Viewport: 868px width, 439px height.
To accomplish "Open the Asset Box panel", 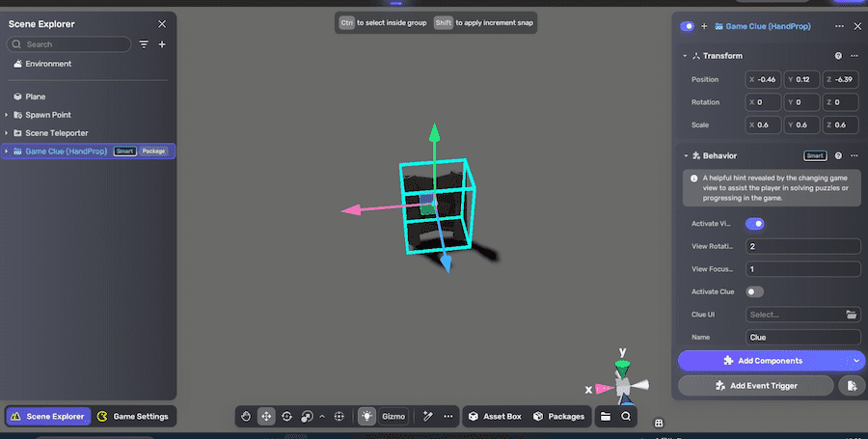I will [494, 417].
